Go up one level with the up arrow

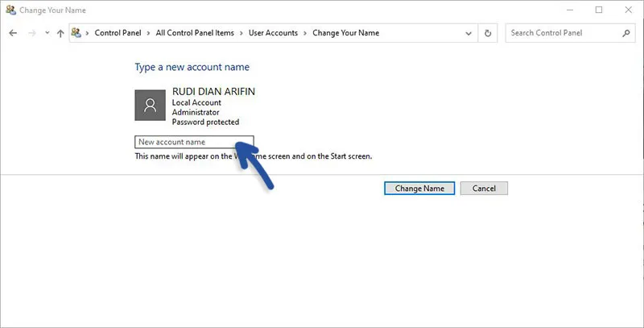click(x=60, y=33)
